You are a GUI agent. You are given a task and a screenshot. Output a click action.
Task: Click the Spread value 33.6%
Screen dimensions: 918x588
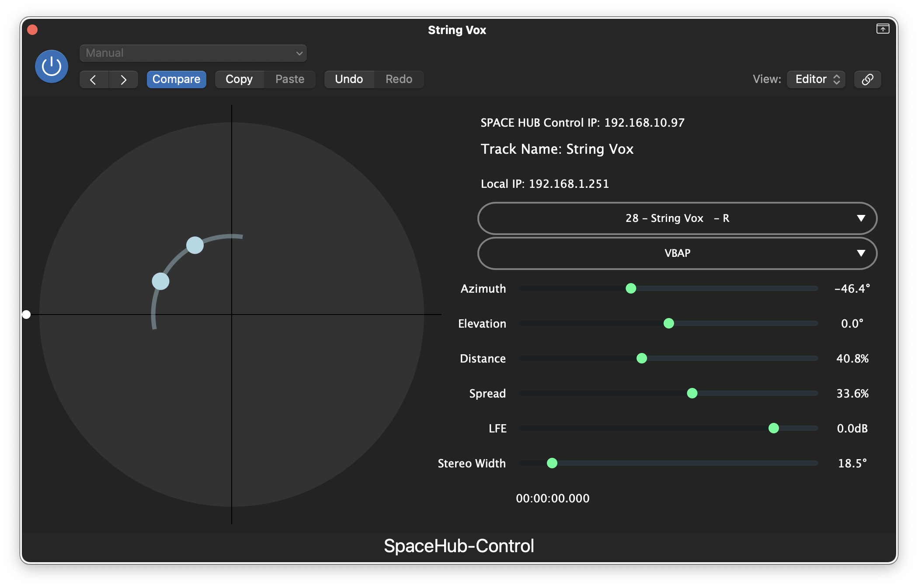click(852, 393)
